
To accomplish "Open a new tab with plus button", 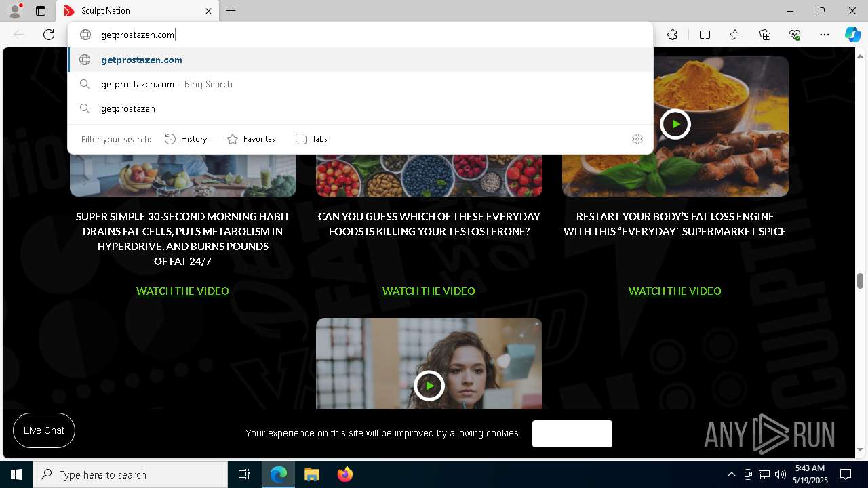I will [x=231, y=11].
